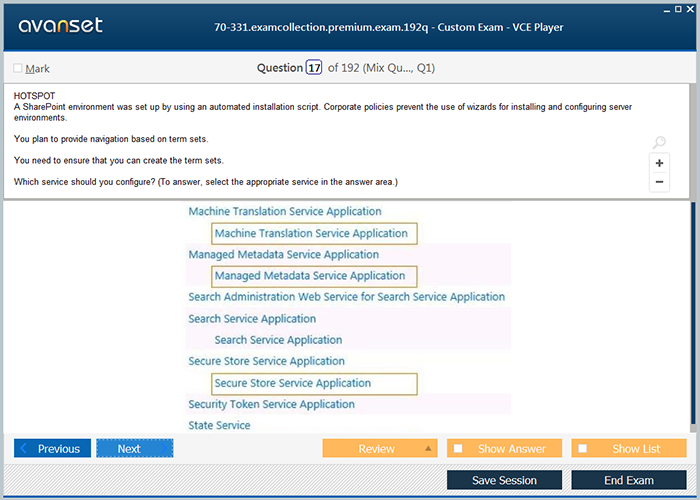Expand the Review dropdown arrow
Image resolution: width=700 pixels, height=500 pixels.
pyautogui.click(x=428, y=449)
